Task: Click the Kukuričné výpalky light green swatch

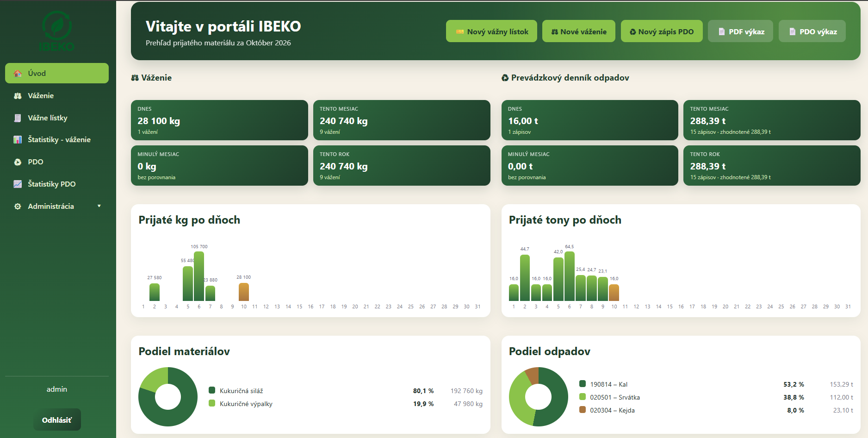Action: click(212, 403)
